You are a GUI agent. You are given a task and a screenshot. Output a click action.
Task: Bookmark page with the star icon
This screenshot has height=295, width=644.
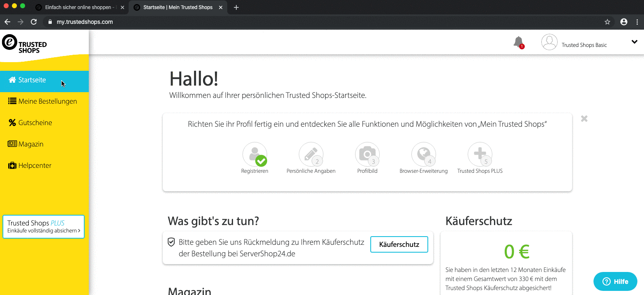[607, 22]
